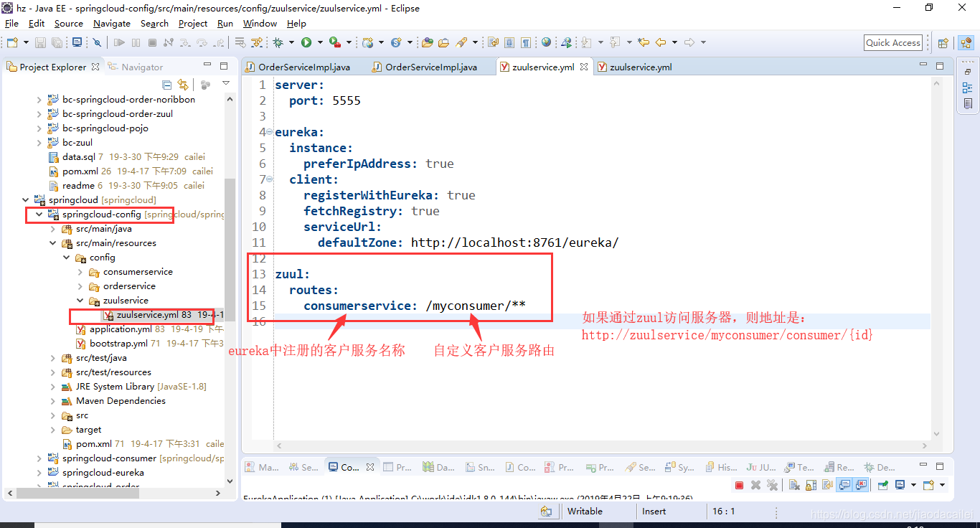Click the Back navigation arrow icon
This screenshot has width=980, height=528.
(661, 42)
